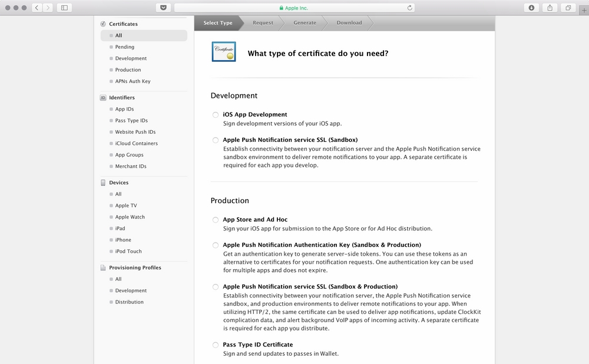This screenshot has height=364, width=589.
Task: Show iPod Touch devices
Action: coord(128,252)
